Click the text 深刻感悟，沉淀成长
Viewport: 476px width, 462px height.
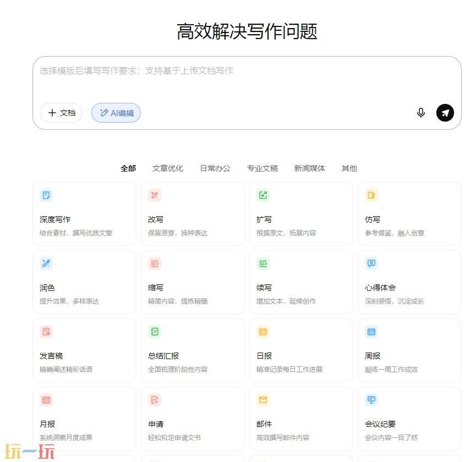[395, 301]
